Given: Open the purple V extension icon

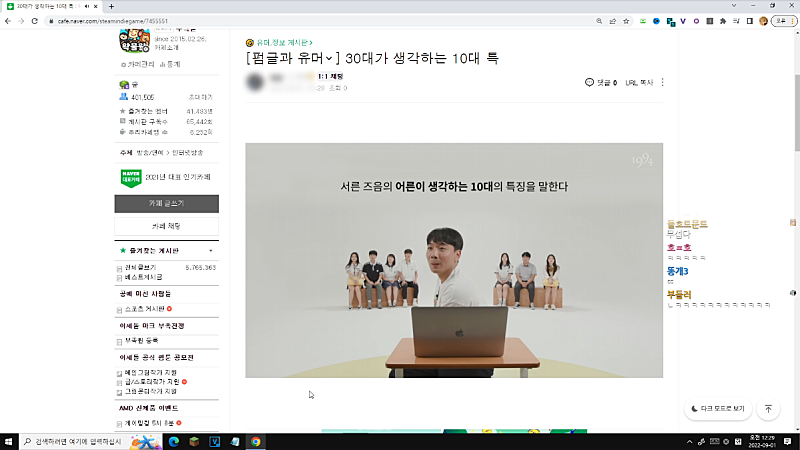Looking at the screenshot, I should tap(683, 21).
